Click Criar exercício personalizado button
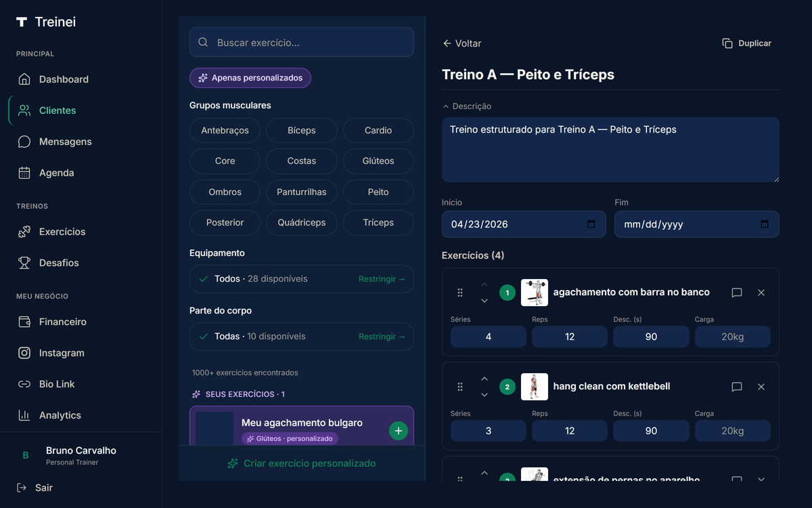 [302, 463]
